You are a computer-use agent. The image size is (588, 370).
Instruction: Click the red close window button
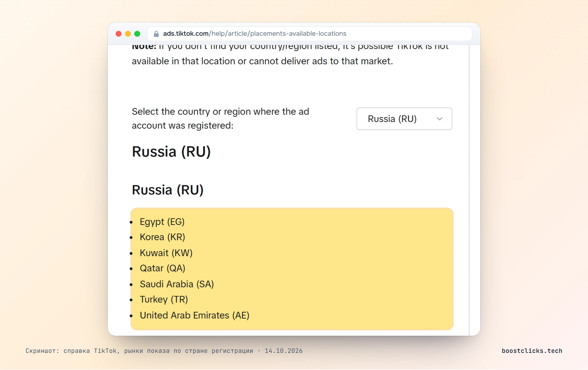coord(119,34)
